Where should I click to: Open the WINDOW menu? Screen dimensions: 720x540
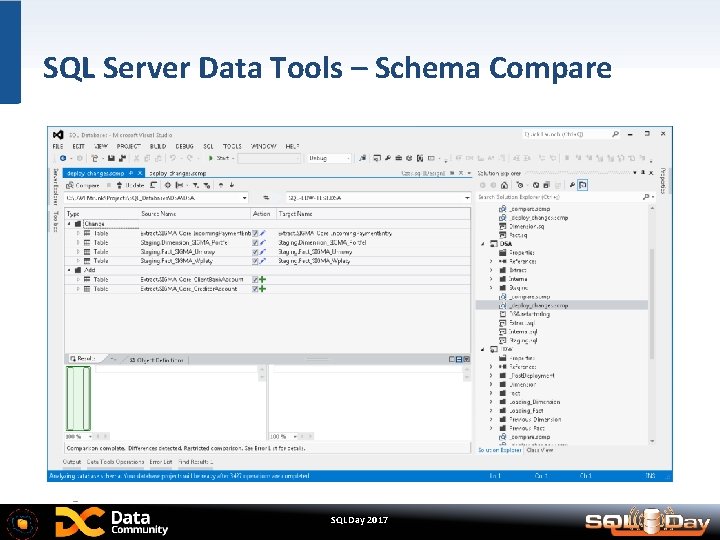264,146
